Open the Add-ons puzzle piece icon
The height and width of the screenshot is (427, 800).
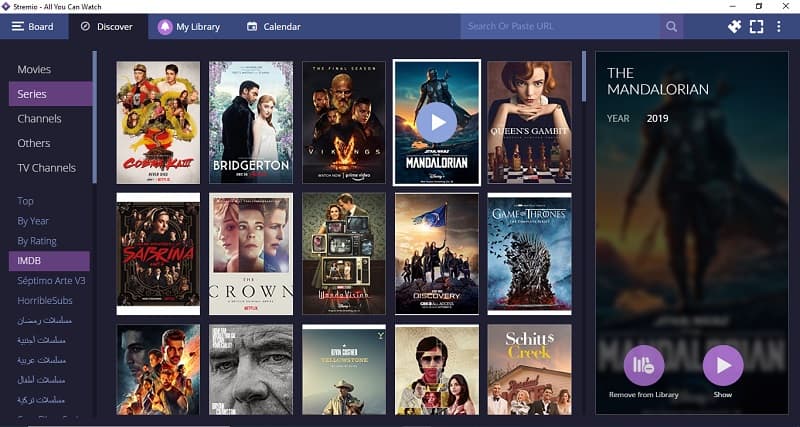[x=734, y=27]
